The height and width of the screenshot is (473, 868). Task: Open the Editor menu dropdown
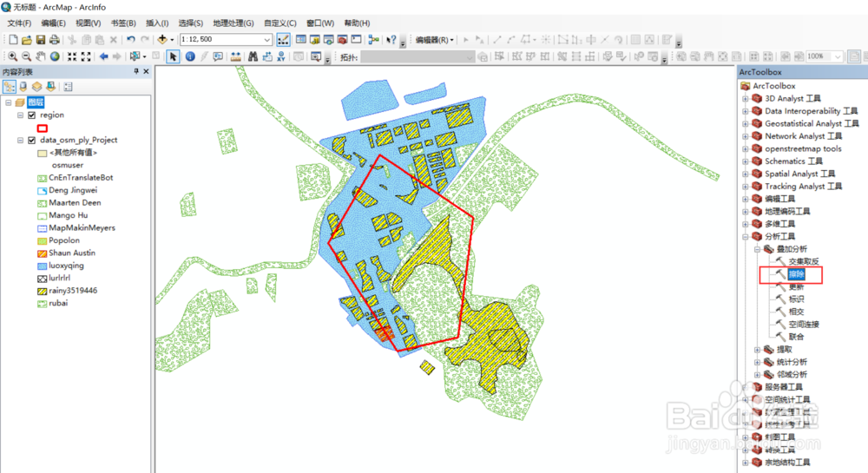(435, 40)
